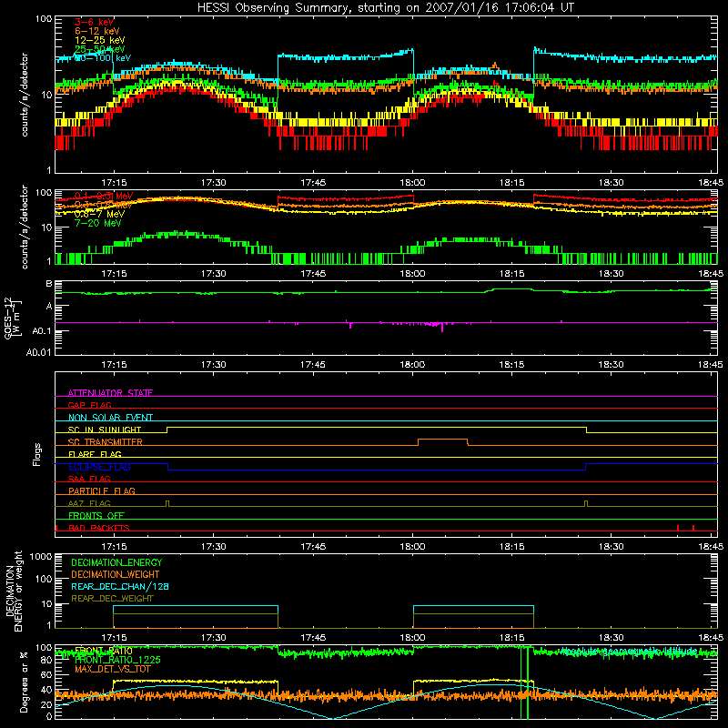Click the AA7_FLAG label
The width and height of the screenshot is (728, 728).
[x=89, y=503]
